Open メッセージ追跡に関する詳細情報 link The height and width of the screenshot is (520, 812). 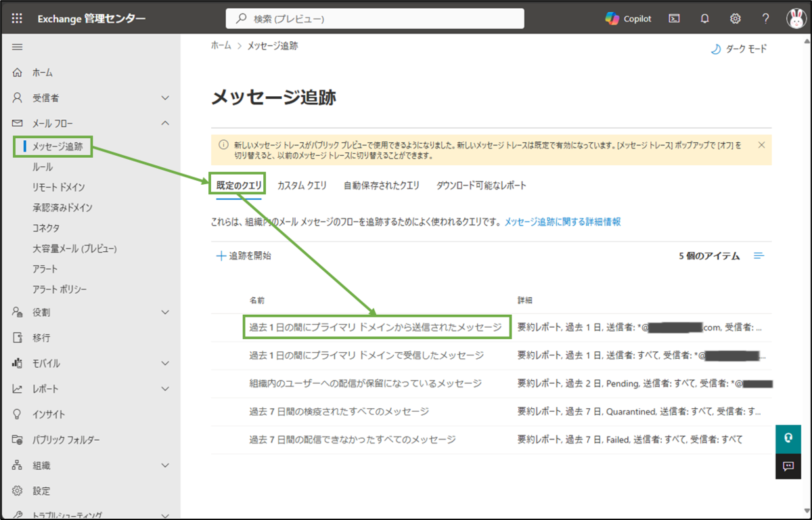click(x=562, y=221)
